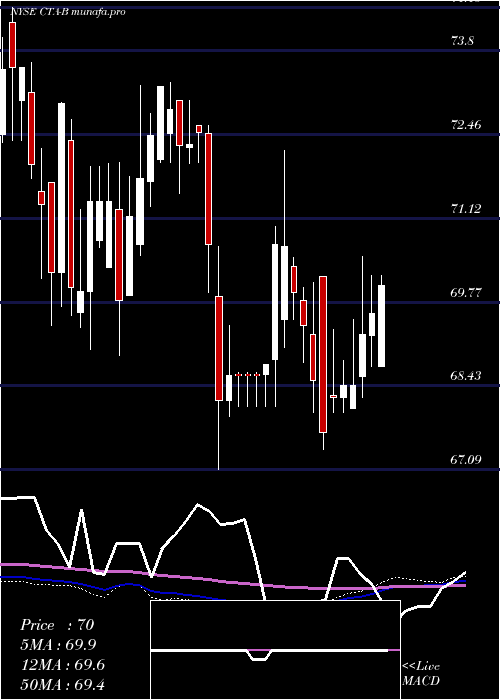Select the 71.12 price axis label
500x700 pixels.
coord(466,208)
